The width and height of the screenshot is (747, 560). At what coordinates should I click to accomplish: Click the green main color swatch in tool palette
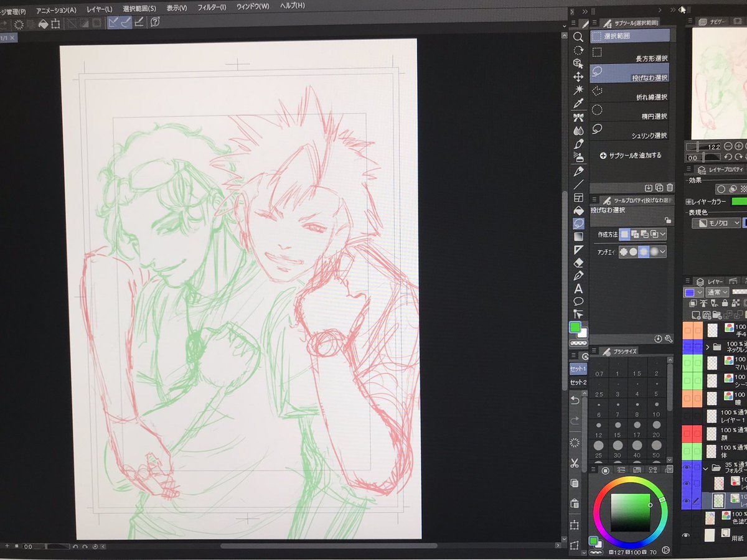click(575, 326)
